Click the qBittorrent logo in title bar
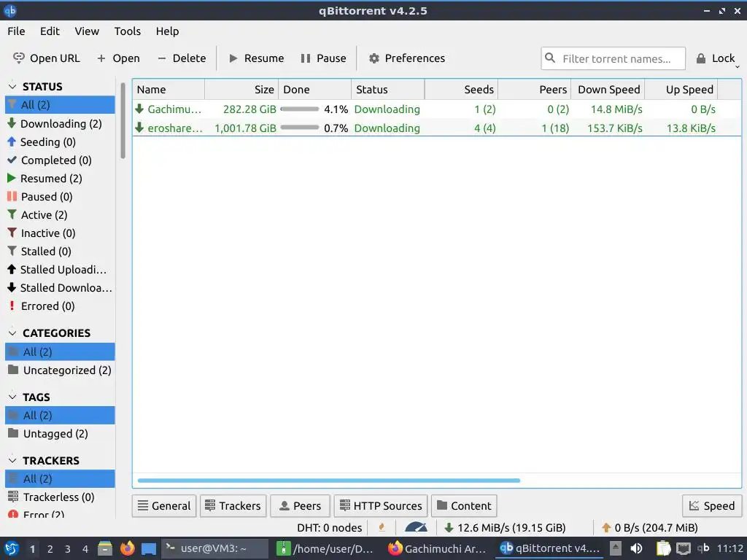 click(10, 10)
